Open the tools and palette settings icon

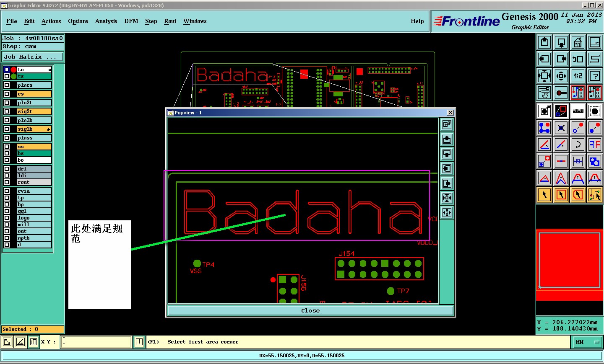[x=544, y=93]
